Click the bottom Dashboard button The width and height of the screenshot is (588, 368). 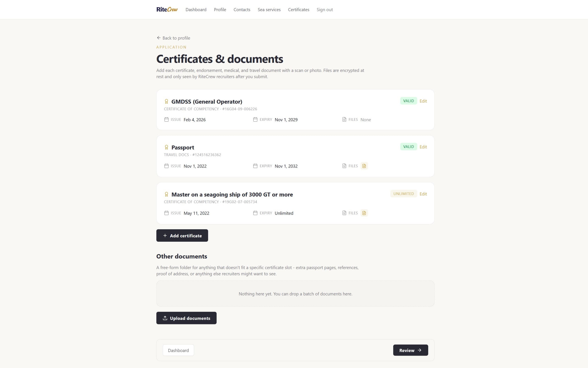[178, 350]
